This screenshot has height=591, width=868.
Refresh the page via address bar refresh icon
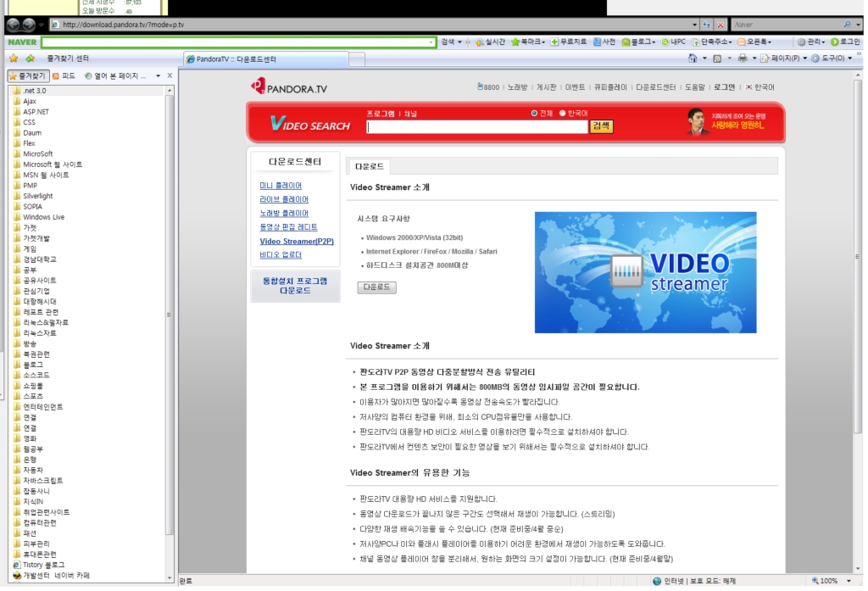[x=707, y=25]
